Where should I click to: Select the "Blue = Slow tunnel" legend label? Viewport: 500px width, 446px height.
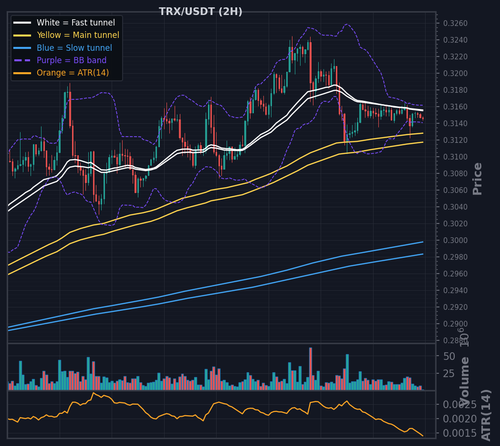74,48
